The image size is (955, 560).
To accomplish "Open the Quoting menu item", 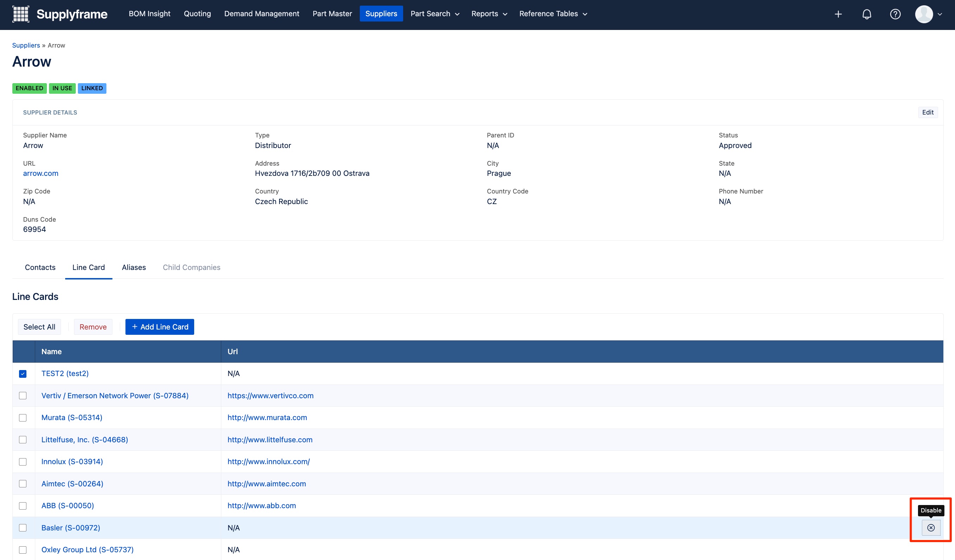I will (x=197, y=14).
